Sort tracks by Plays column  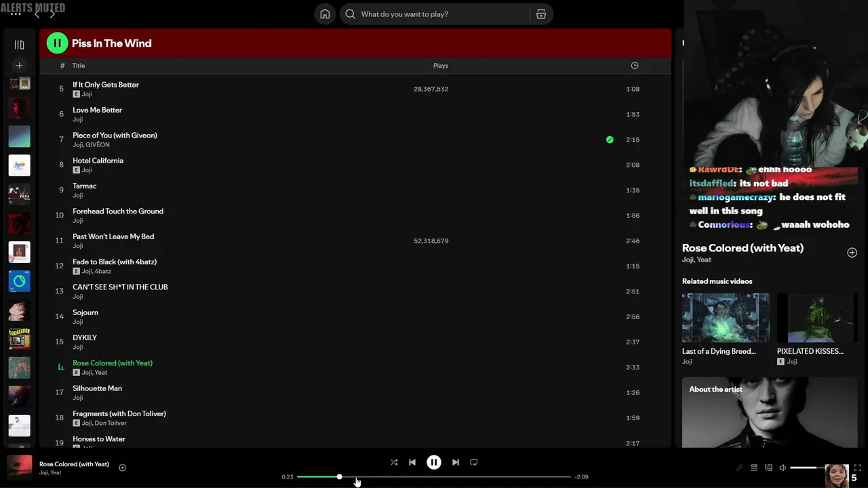pyautogui.click(x=441, y=66)
